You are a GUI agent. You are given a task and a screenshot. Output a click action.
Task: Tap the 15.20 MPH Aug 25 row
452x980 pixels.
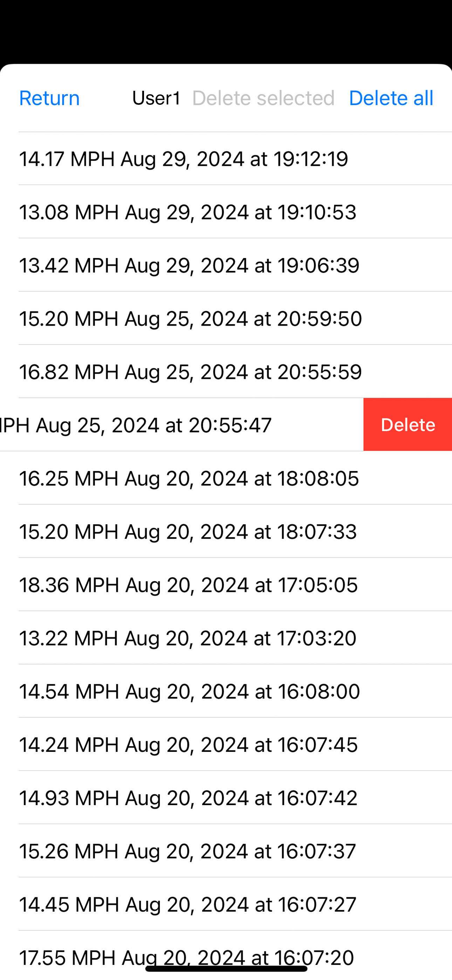pos(190,318)
